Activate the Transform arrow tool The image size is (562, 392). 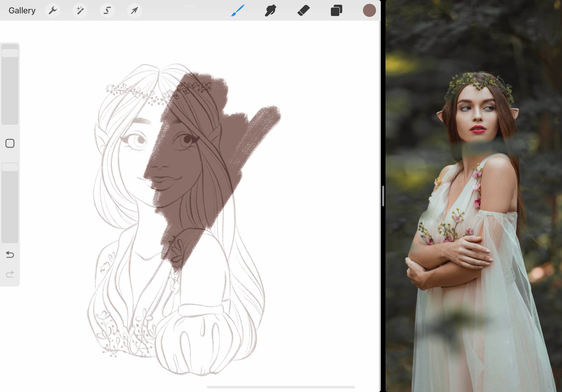[135, 11]
